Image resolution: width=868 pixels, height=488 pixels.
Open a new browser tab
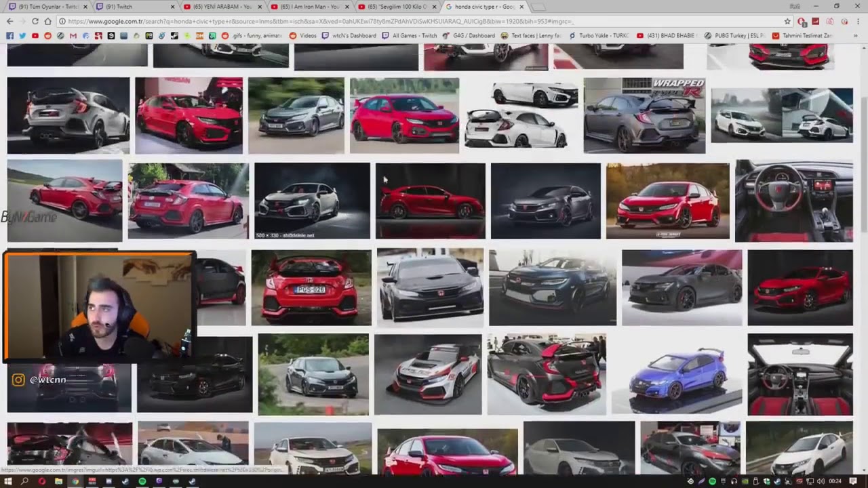(x=537, y=7)
